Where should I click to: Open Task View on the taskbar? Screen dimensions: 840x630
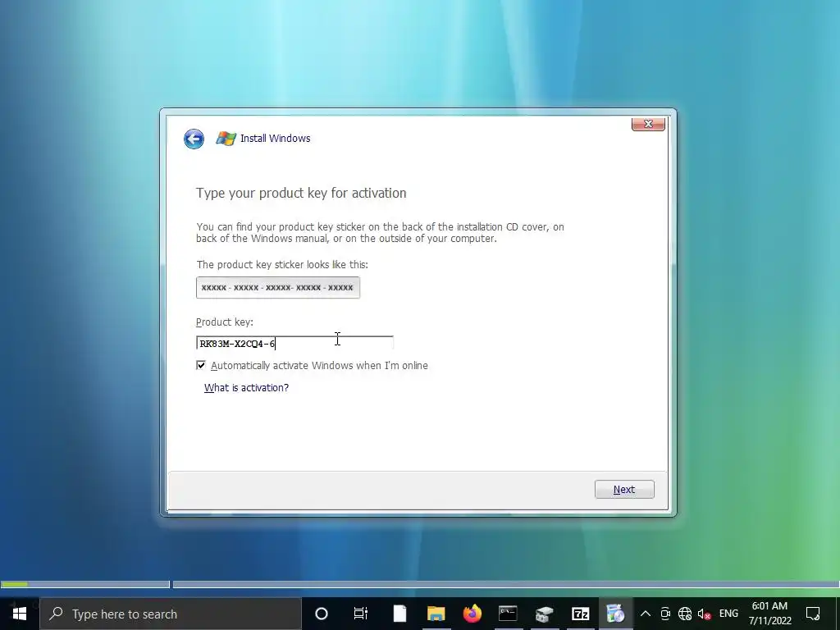tap(361, 614)
